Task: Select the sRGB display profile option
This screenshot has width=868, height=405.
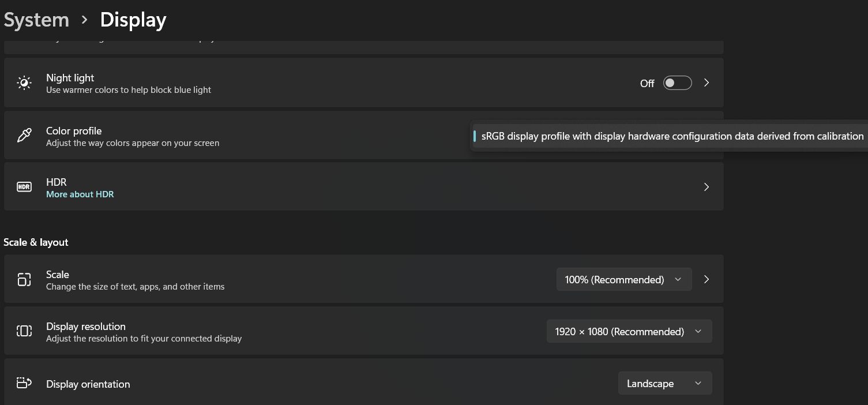Action: click(672, 137)
